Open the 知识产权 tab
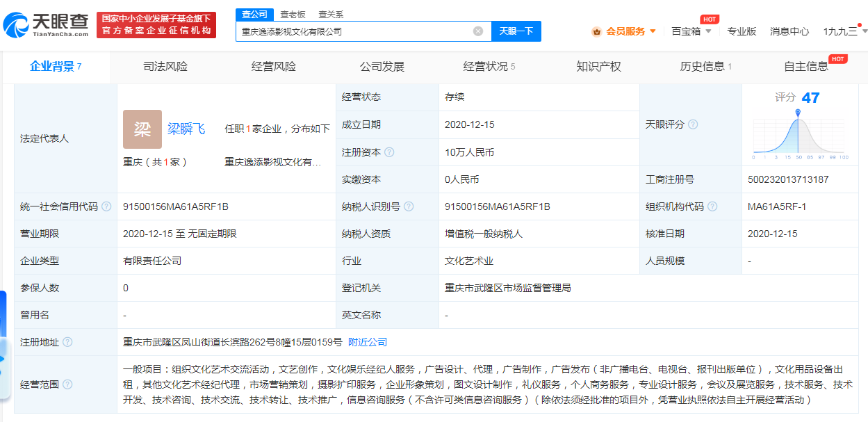Image resolution: width=868 pixels, height=422 pixels. click(x=599, y=67)
